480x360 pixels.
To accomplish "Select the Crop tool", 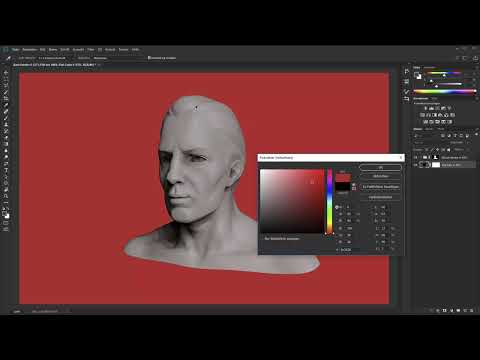I will [6, 98].
